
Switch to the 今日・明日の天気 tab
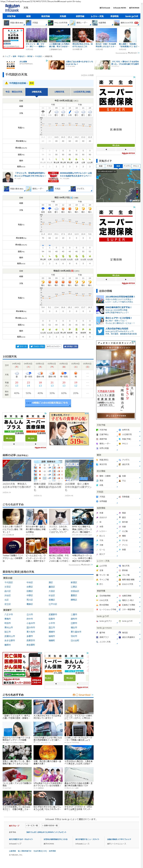(14, 92)
